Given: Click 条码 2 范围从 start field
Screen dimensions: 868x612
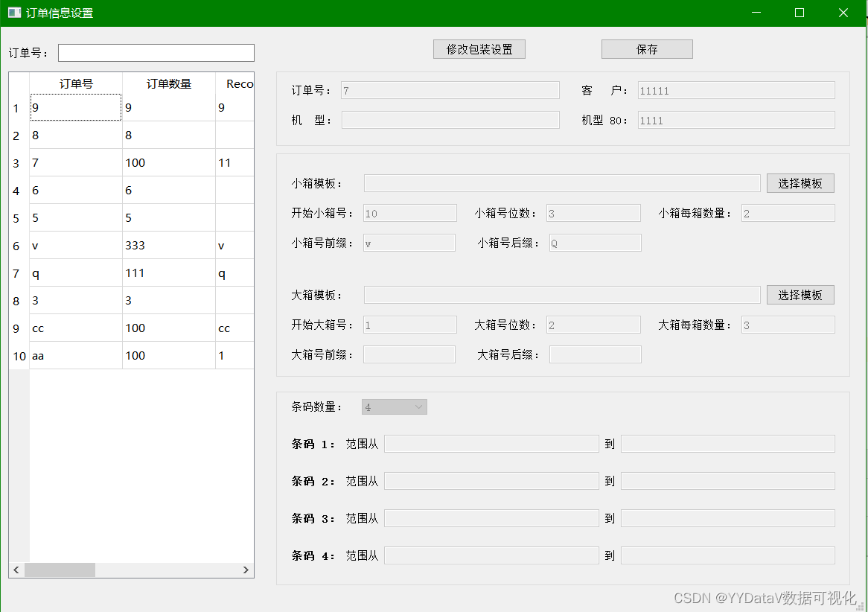Looking at the screenshot, I should [491, 481].
